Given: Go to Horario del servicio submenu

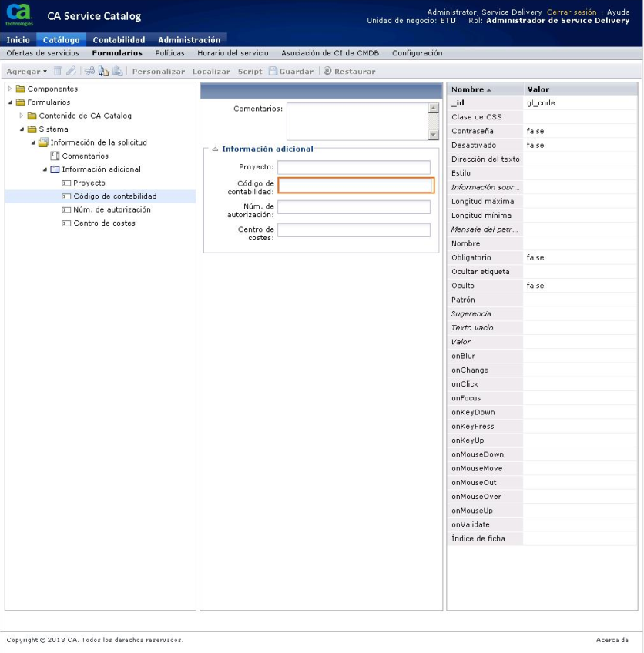Looking at the screenshot, I should (x=233, y=53).
